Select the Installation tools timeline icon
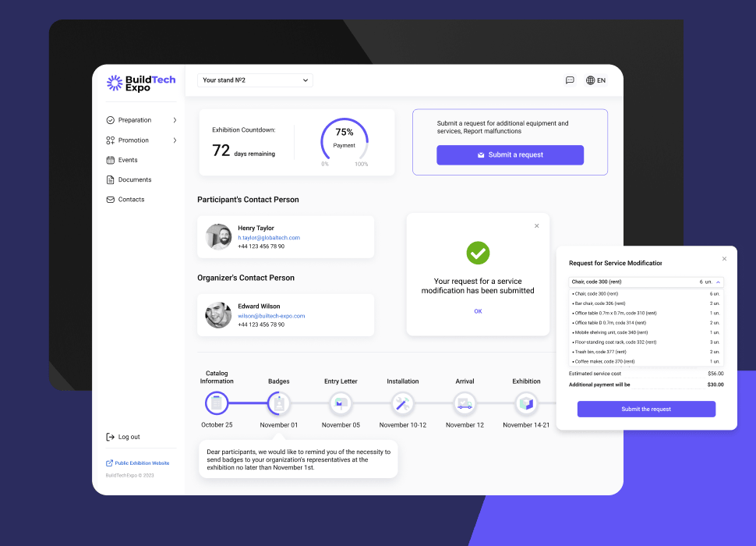756x546 pixels. tap(403, 403)
